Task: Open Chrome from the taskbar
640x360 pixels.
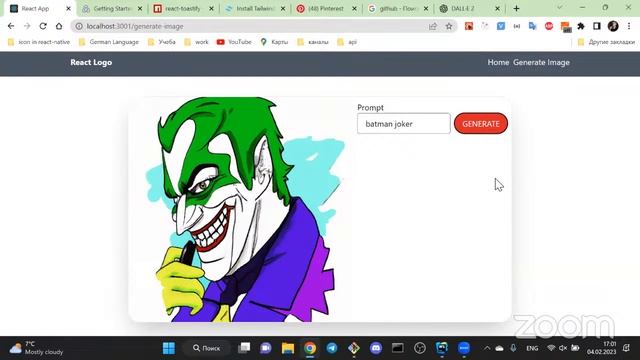Action: (310, 348)
